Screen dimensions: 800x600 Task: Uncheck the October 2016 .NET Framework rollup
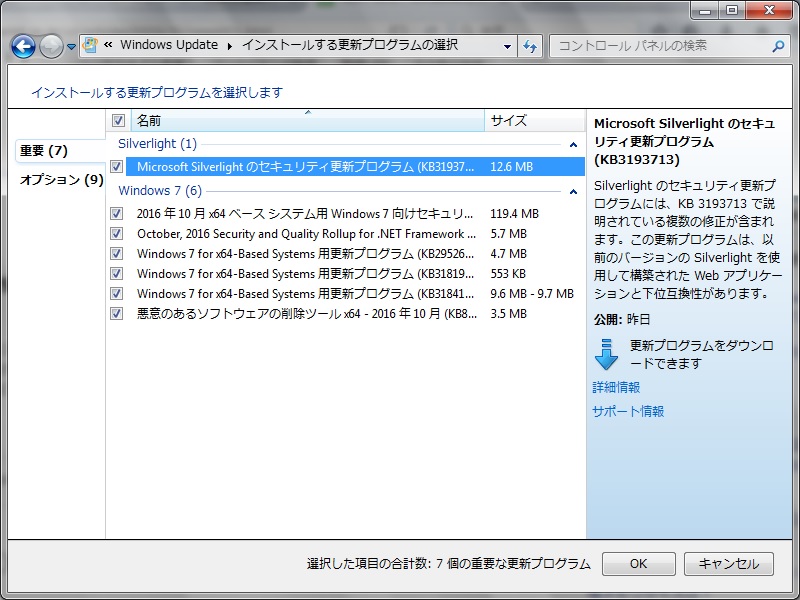(x=116, y=233)
